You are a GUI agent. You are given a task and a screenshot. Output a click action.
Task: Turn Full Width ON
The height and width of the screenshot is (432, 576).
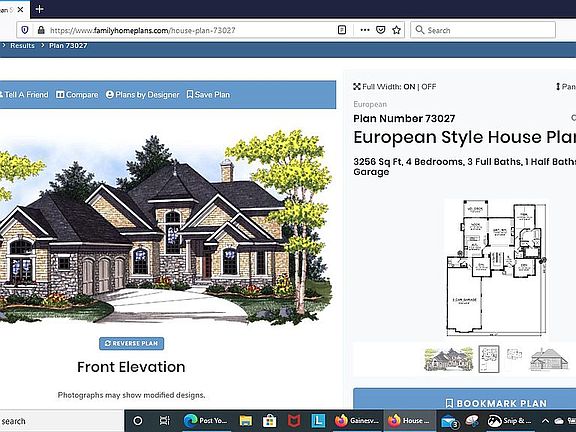tap(409, 87)
